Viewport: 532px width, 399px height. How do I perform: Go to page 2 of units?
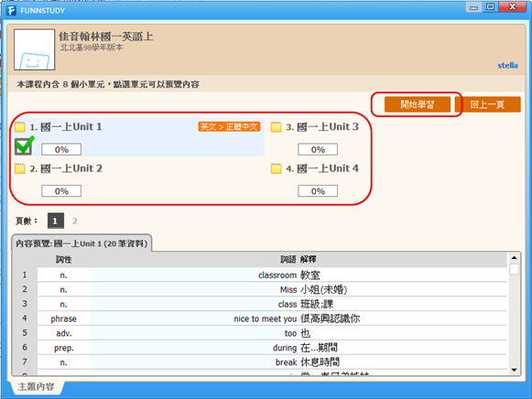[75, 221]
